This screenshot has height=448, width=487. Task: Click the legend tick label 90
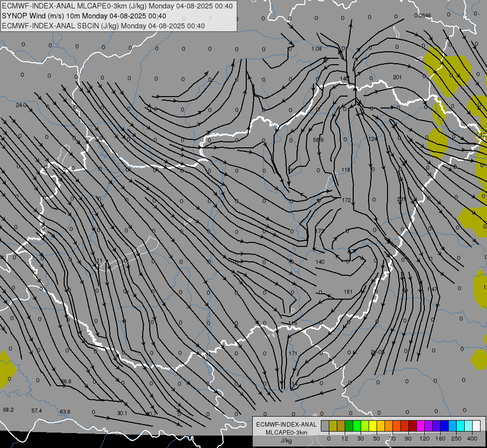click(408, 439)
